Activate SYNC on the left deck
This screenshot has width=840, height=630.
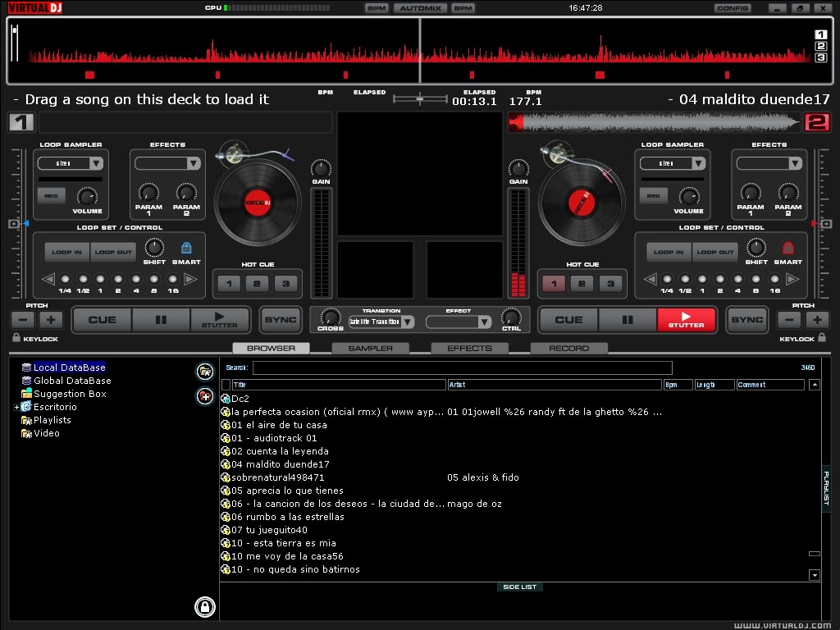281,320
